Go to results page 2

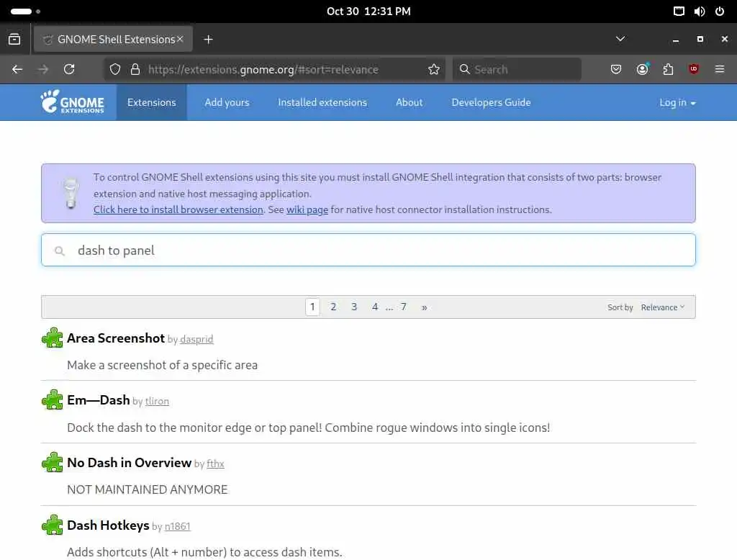[x=333, y=307]
